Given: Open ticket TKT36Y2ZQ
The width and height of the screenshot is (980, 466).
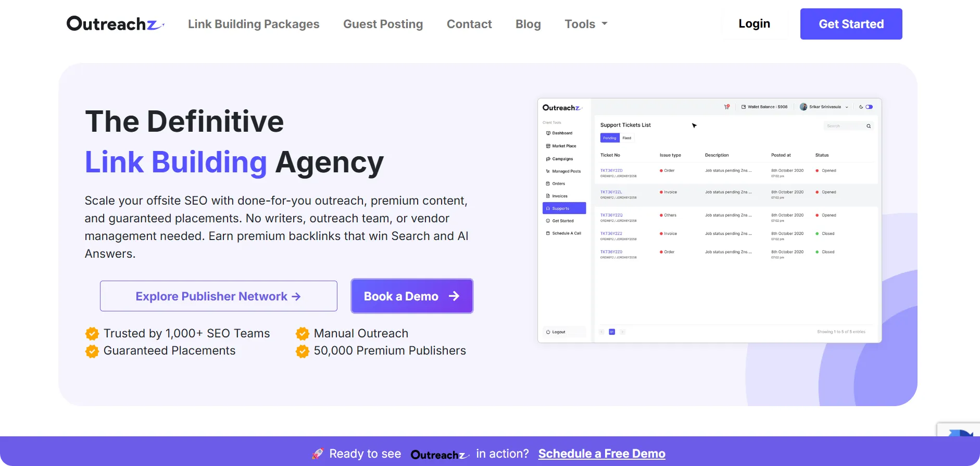Looking at the screenshot, I should (x=611, y=215).
